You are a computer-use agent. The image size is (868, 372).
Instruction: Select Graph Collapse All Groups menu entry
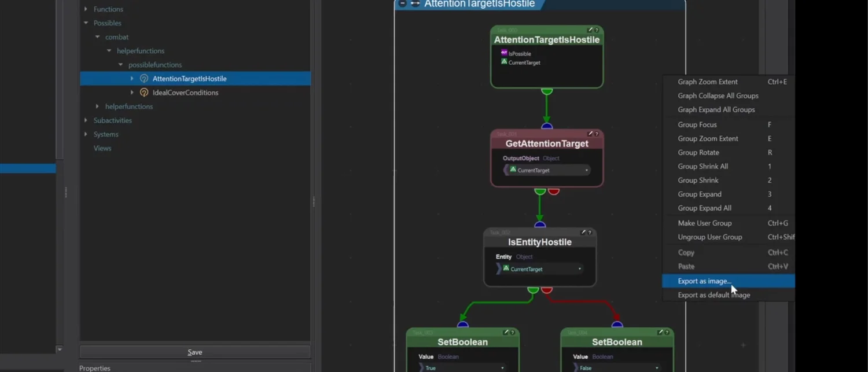tap(718, 96)
